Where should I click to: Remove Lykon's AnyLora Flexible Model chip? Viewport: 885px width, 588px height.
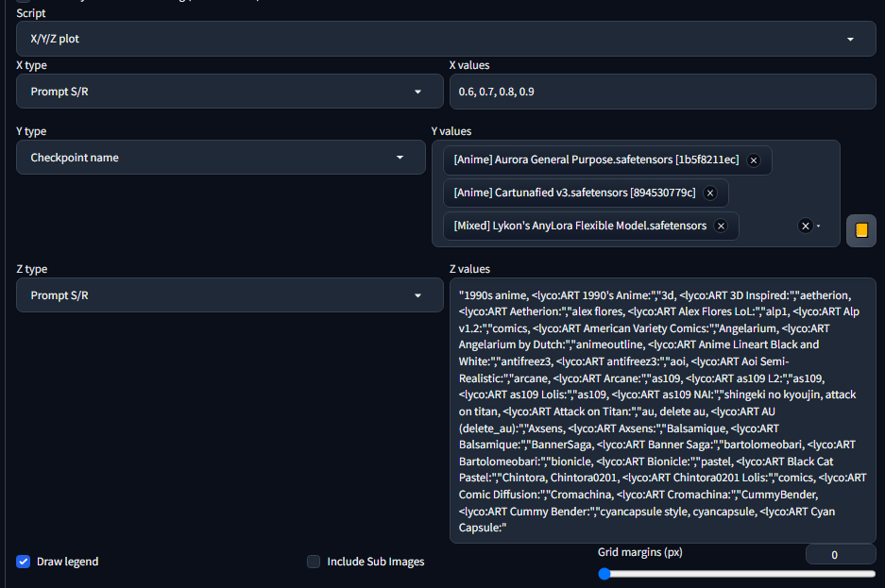pyautogui.click(x=721, y=226)
